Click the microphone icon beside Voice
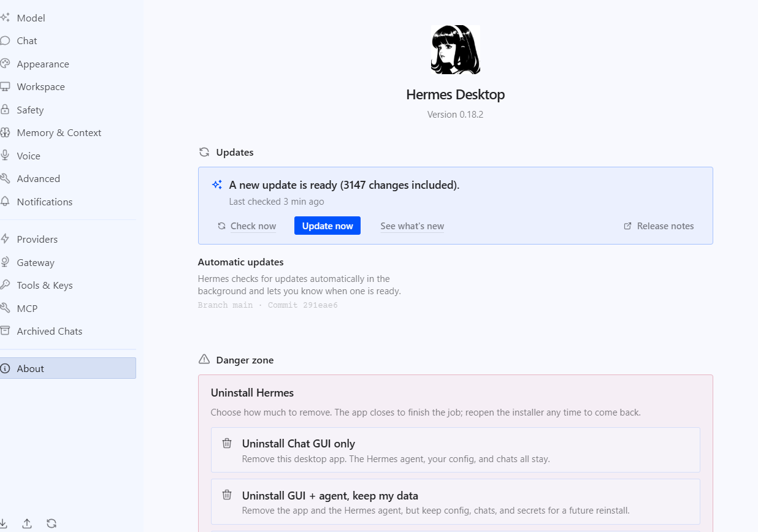This screenshot has width=758, height=532. 5,156
